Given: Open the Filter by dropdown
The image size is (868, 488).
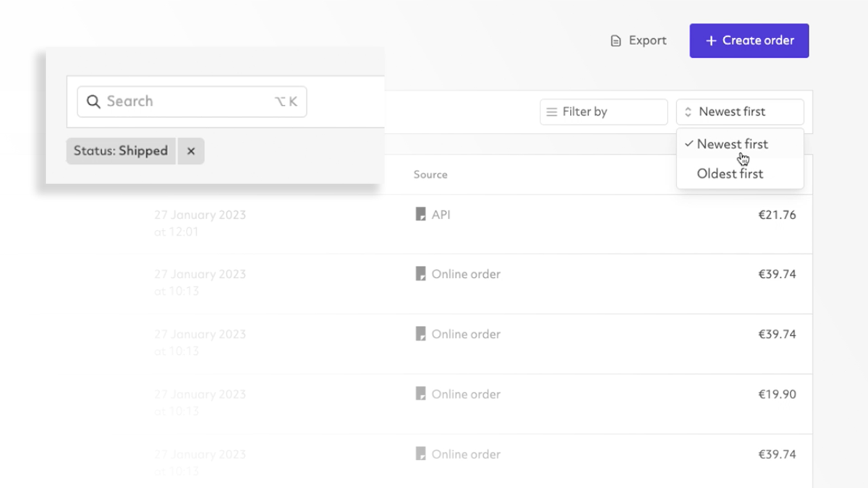Looking at the screenshot, I should click(x=603, y=111).
